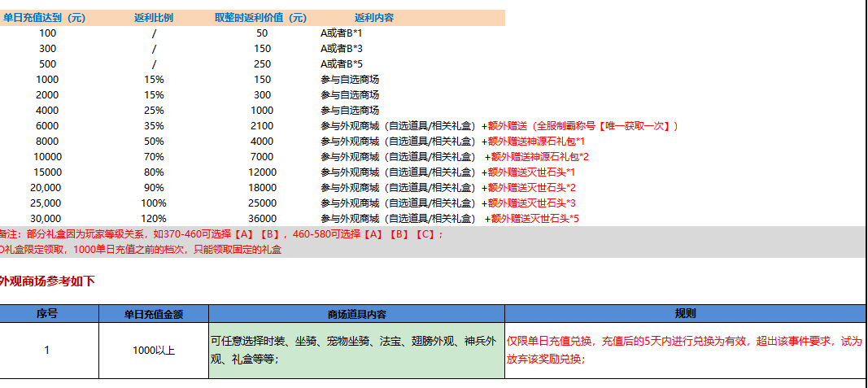
Task: Select the 规则 header cell
Action: tap(685, 313)
